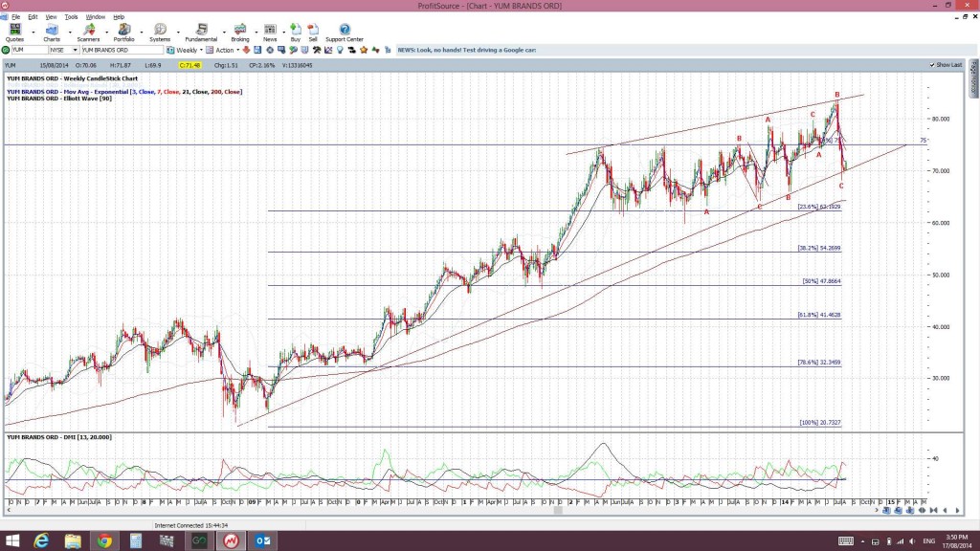This screenshot has height=551, width=980.
Task: Open the Windows Start button
Action: coord(11,540)
